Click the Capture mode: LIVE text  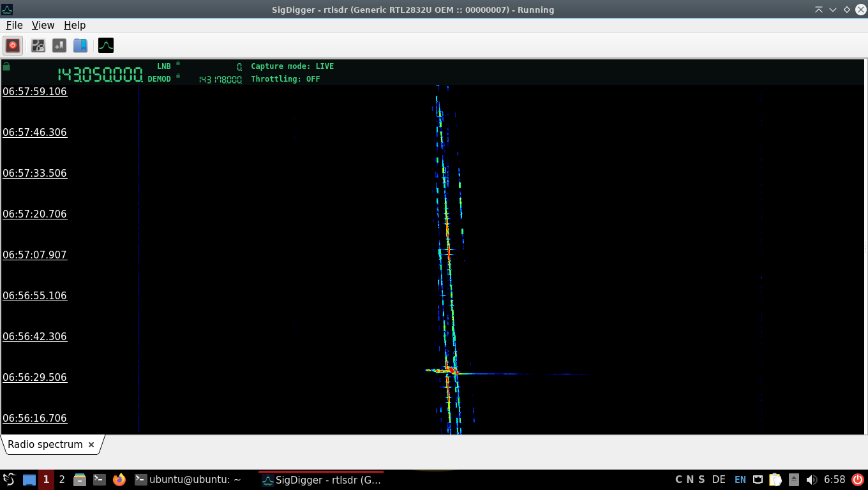(x=292, y=66)
